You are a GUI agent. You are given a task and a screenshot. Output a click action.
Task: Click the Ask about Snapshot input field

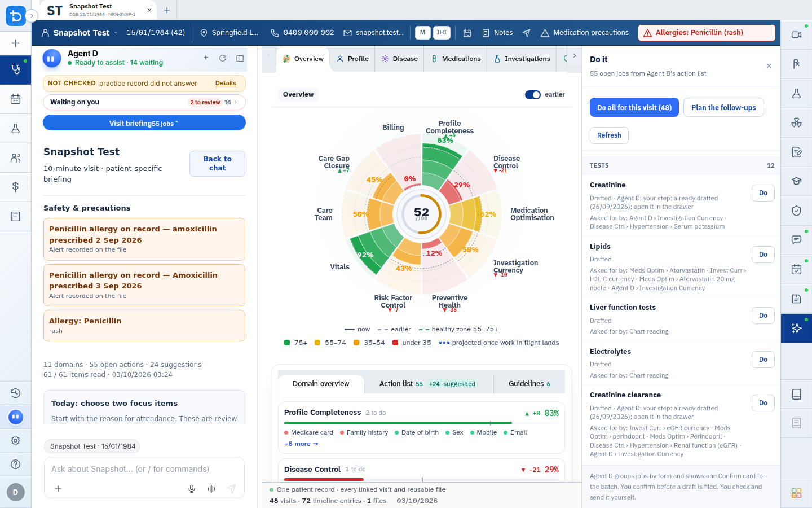coord(144,469)
